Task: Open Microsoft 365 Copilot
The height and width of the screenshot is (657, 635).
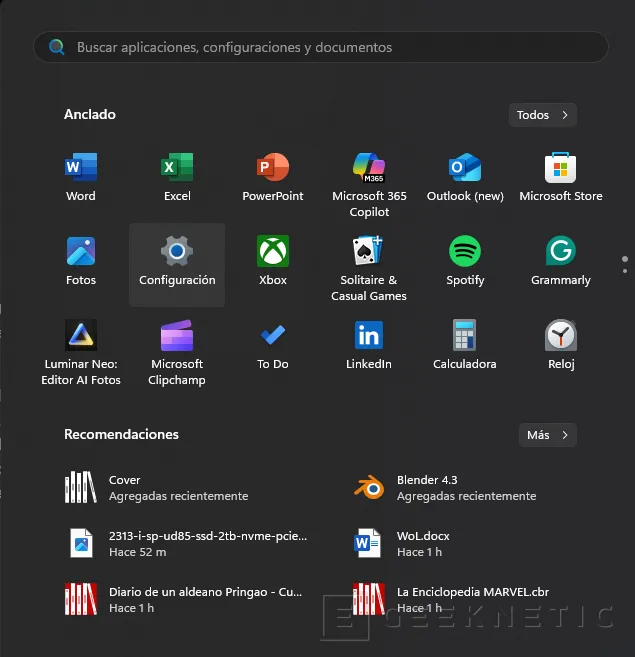Action: tap(369, 185)
